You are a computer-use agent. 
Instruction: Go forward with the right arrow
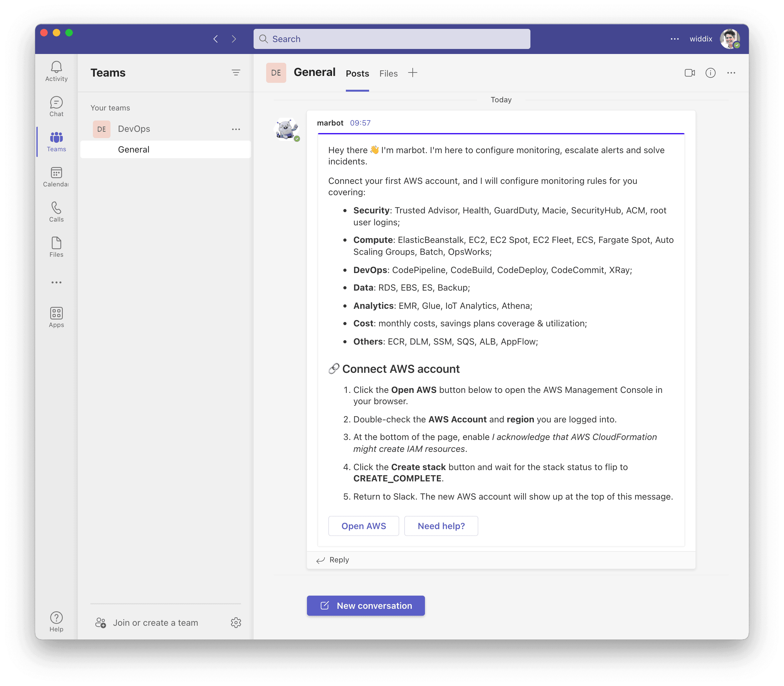(234, 39)
